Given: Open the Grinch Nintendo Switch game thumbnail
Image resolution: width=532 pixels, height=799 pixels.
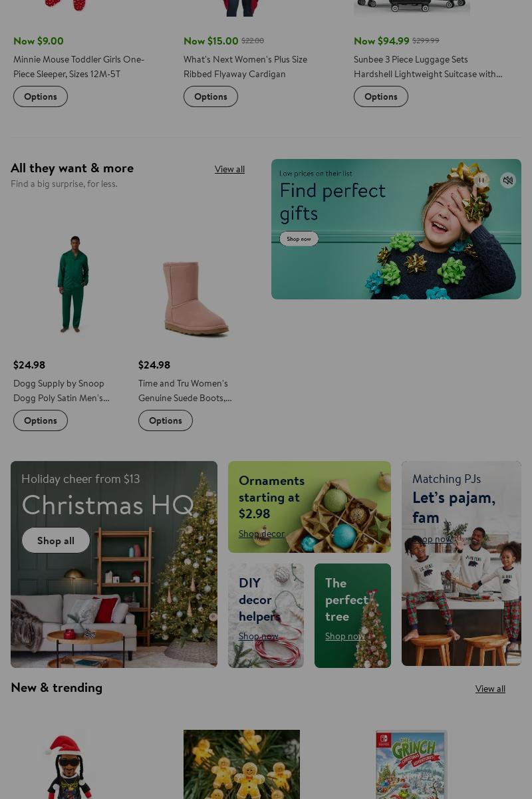Looking at the screenshot, I should (x=412, y=764).
